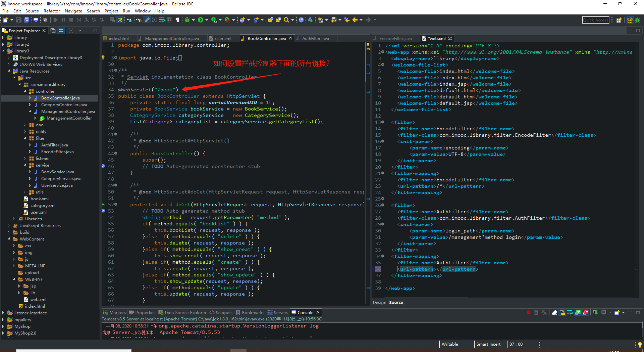Viewport: 644px width, 352px height.
Task: Toggle Pin Console icon
Action: pyautogui.click(x=595, y=312)
